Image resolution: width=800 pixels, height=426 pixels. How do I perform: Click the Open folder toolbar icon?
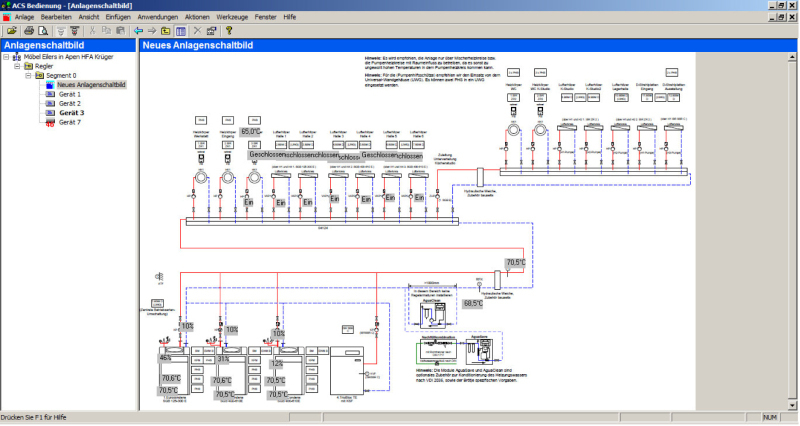click(11, 31)
